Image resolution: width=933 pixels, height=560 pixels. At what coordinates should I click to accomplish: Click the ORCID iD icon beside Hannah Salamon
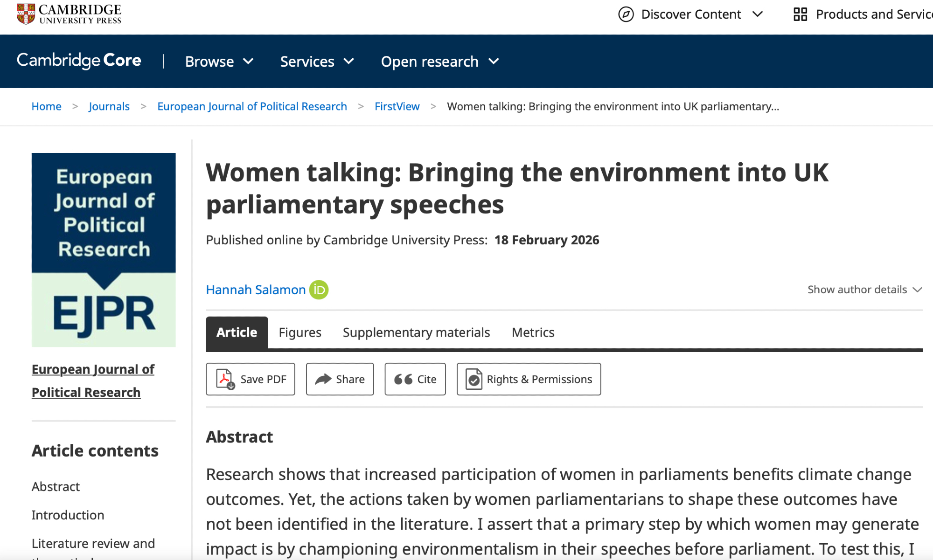coord(319,290)
